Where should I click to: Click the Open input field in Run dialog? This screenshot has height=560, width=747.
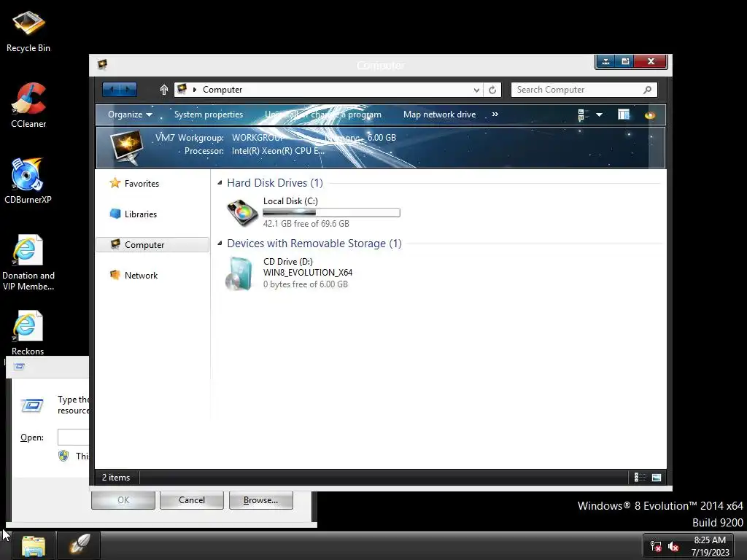pos(74,437)
